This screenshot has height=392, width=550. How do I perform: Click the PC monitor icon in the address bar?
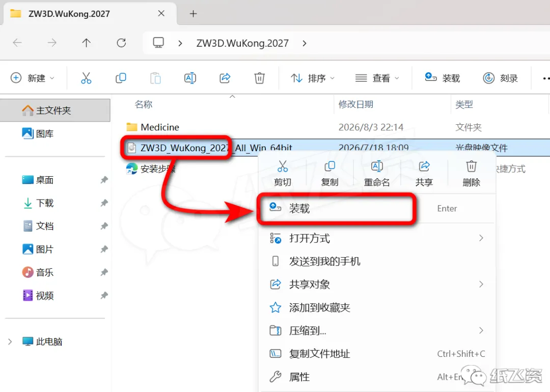158,43
